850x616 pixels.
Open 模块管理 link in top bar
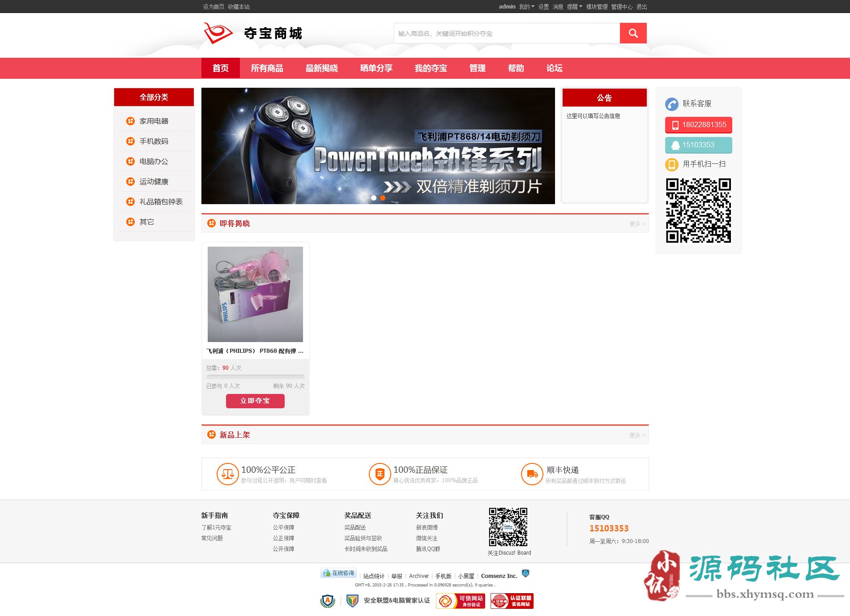pyautogui.click(x=597, y=7)
